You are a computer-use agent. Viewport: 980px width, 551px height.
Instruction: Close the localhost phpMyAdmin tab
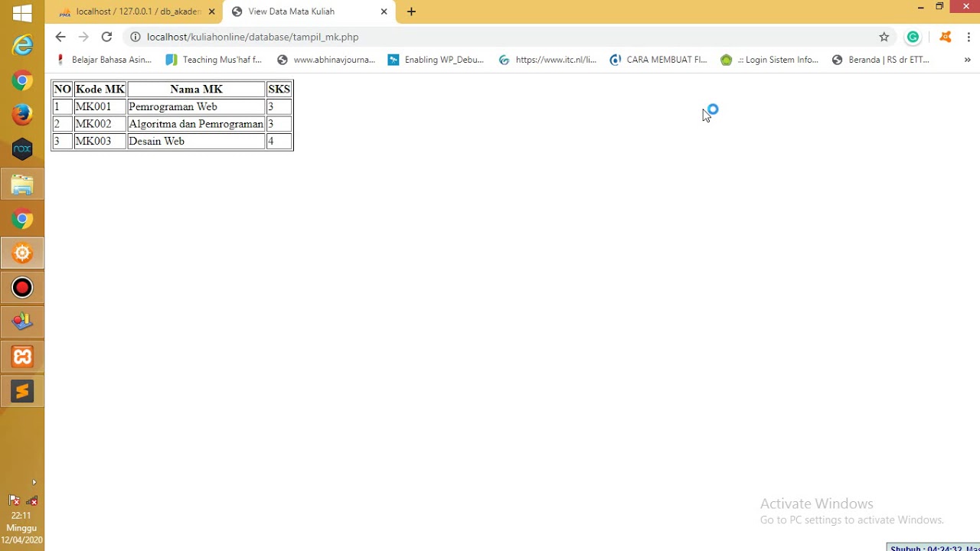(212, 11)
